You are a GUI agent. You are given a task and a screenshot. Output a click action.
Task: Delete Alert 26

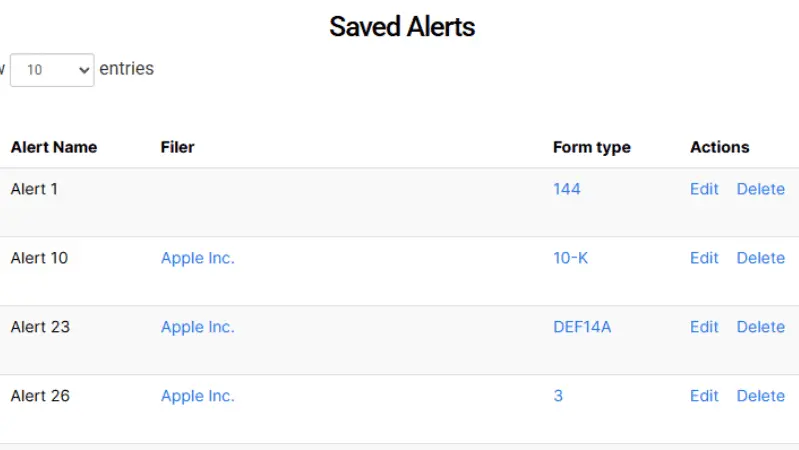click(760, 396)
